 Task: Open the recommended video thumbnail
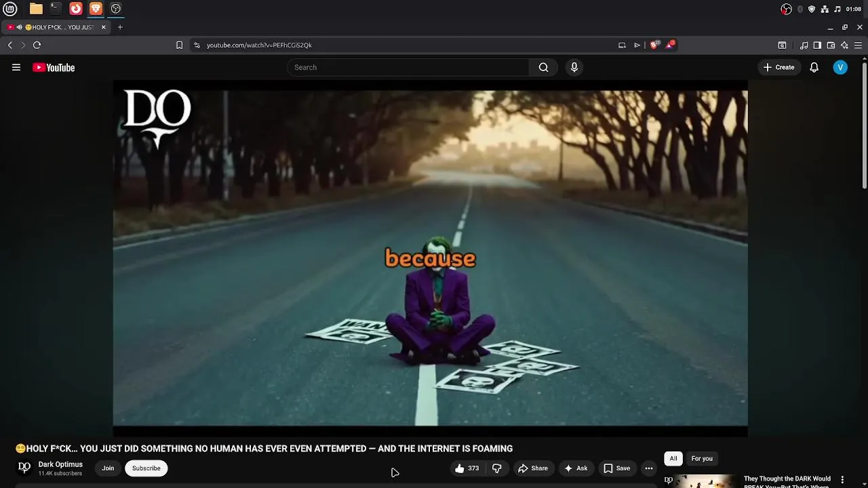click(x=703, y=481)
